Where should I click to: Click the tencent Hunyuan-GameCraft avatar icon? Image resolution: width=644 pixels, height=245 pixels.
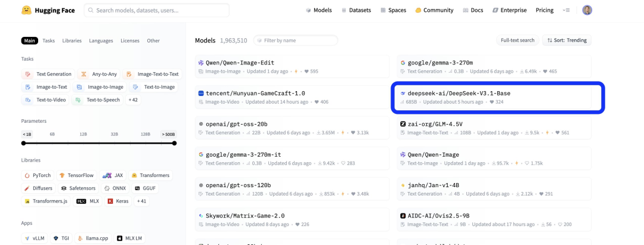tap(201, 93)
